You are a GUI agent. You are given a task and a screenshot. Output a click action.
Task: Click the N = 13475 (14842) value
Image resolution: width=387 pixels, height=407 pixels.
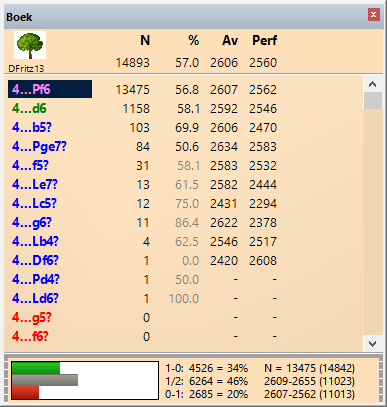[310, 368]
